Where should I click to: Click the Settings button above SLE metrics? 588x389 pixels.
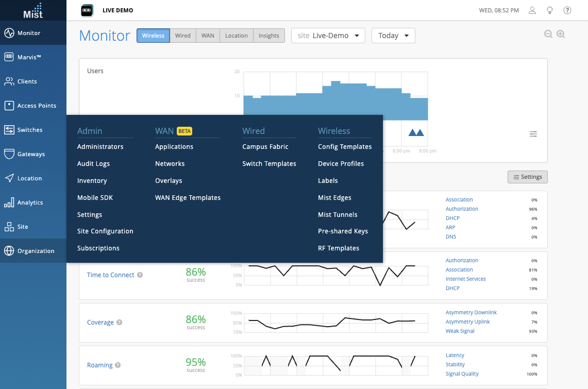tap(527, 177)
